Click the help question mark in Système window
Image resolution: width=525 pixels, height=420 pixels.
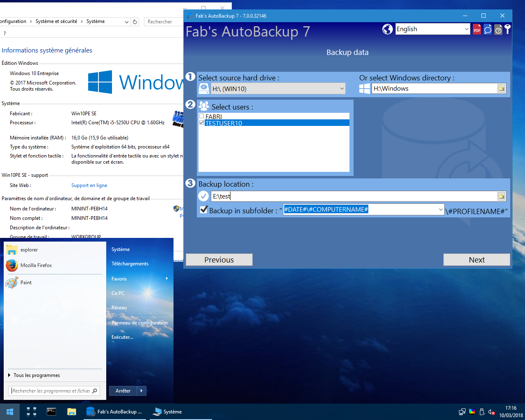coord(5,33)
